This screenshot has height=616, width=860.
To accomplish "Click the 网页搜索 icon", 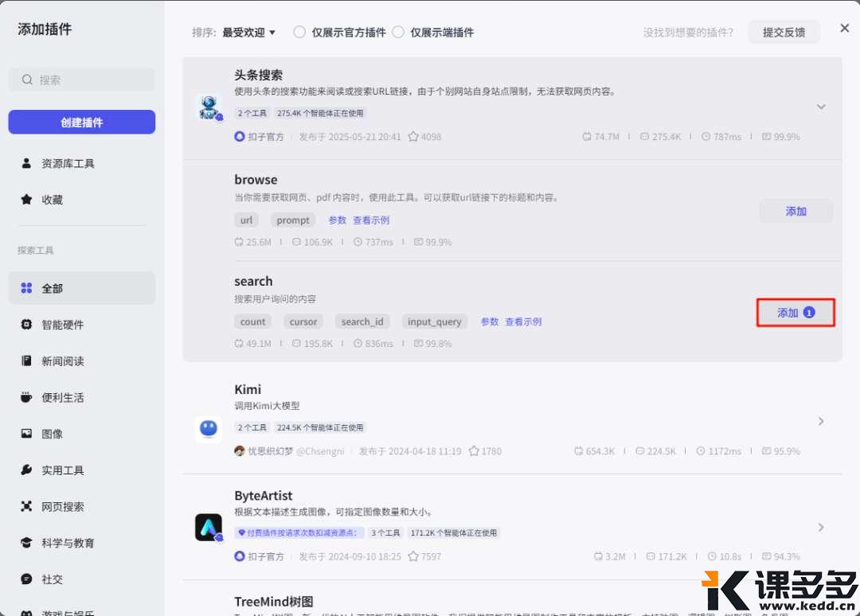I will pos(26,506).
